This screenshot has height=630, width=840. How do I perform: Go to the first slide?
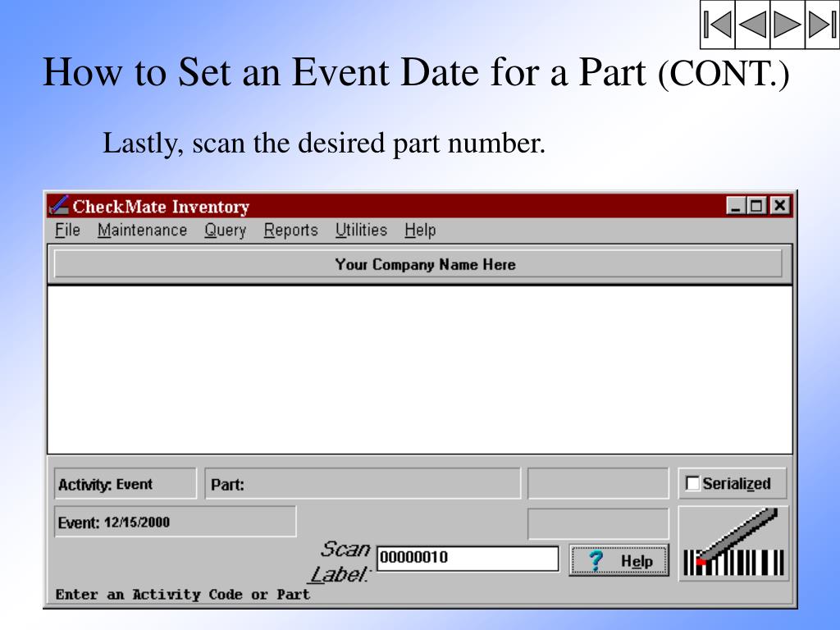point(717,25)
